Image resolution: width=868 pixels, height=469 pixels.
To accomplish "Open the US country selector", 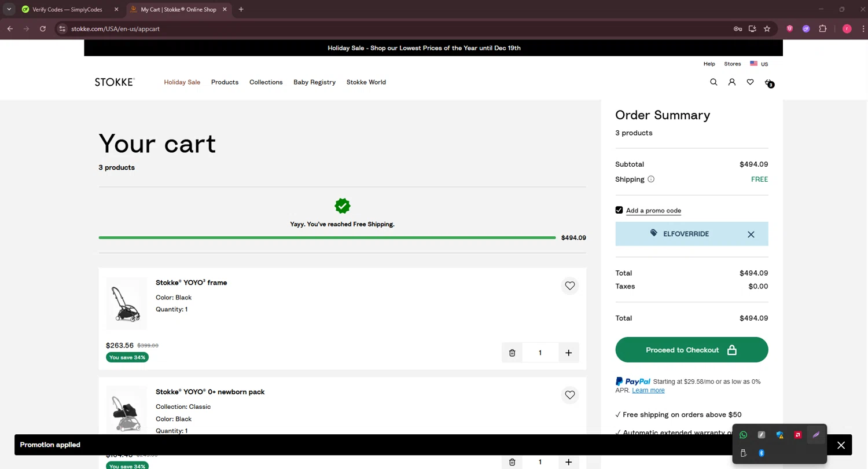I will pos(759,64).
